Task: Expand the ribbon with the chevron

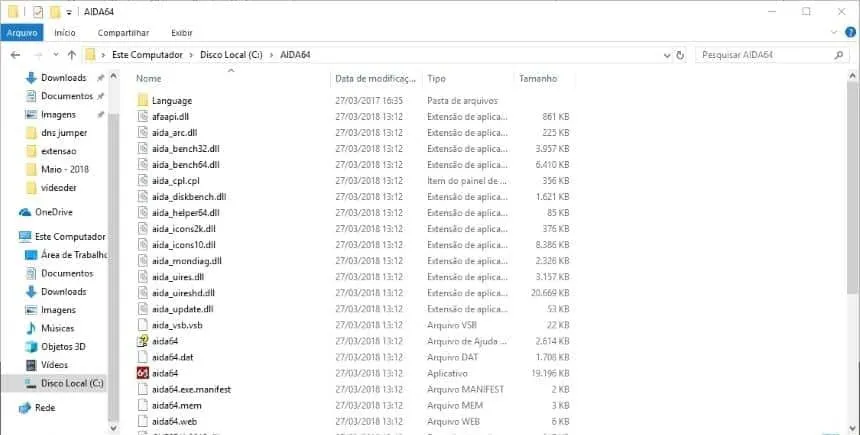Action: coord(834,32)
